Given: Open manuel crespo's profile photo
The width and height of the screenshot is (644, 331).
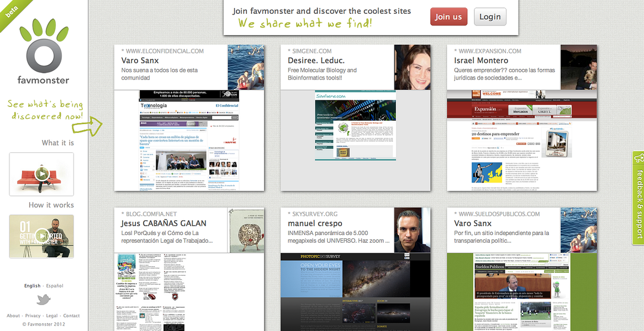Looking at the screenshot, I should (413, 230).
